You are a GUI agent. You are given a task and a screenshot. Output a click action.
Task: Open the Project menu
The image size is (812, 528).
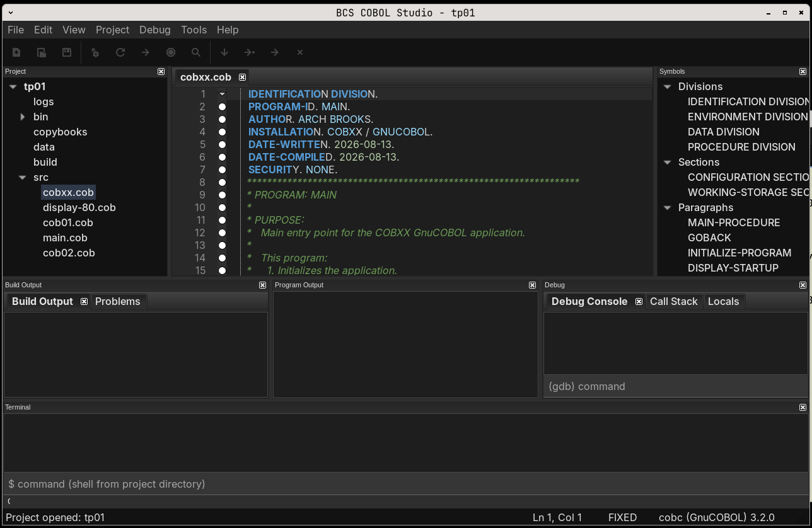(112, 30)
